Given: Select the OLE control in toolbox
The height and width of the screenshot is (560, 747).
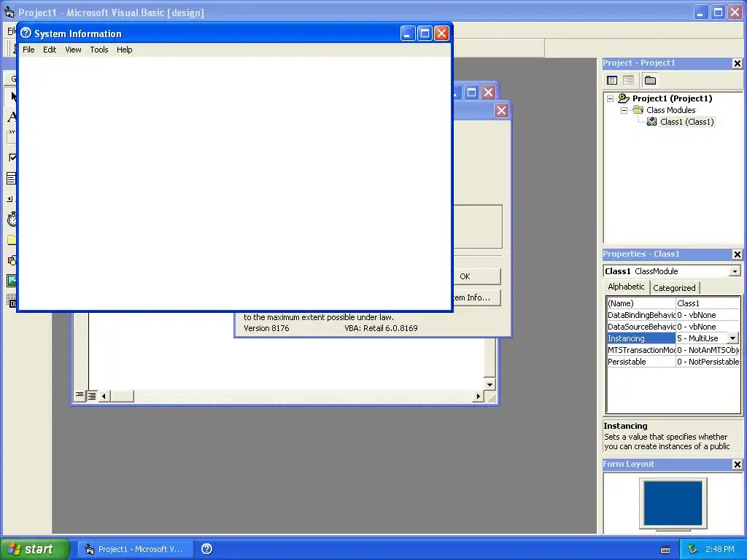Looking at the screenshot, I should 12,301.
